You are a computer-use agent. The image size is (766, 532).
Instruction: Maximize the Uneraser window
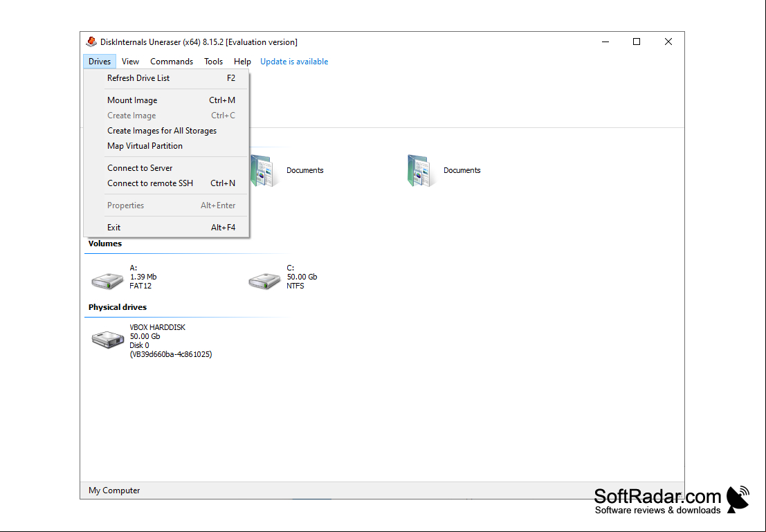[637, 42]
